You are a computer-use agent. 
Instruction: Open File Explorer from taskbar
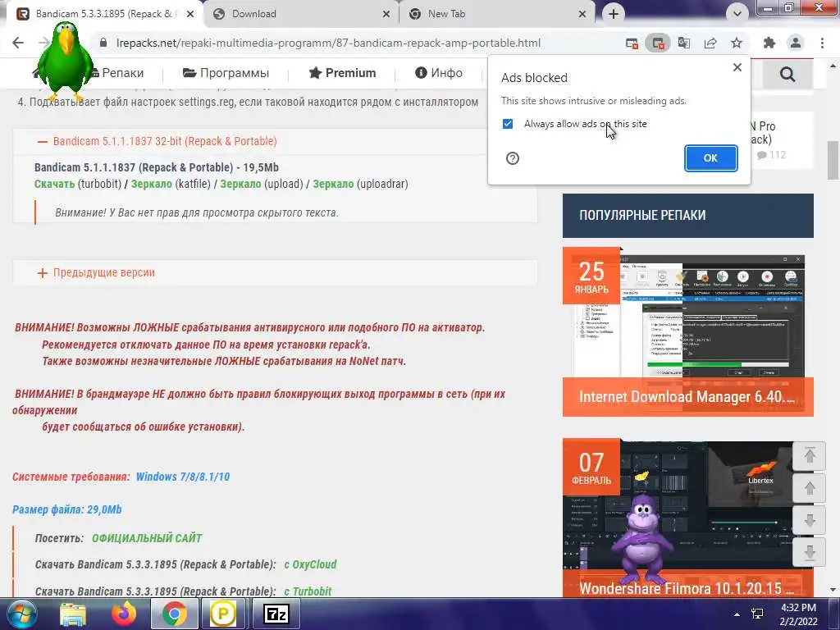[73, 614]
